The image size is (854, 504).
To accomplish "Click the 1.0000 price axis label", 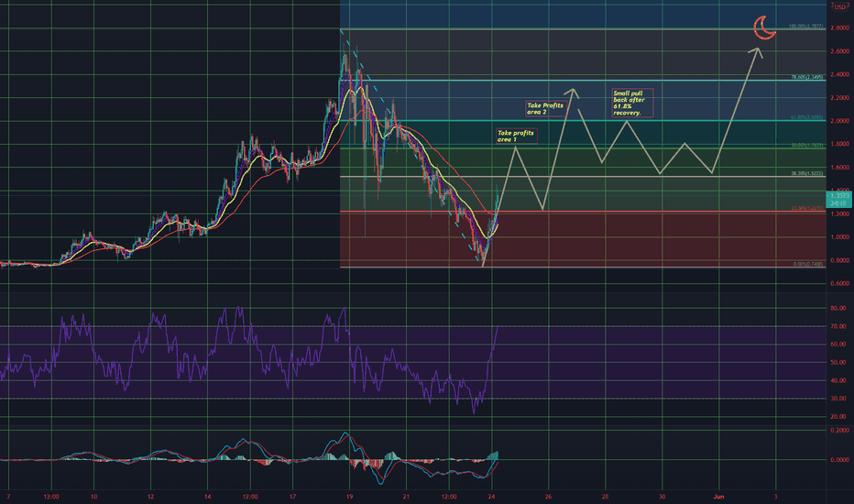I will [840, 237].
